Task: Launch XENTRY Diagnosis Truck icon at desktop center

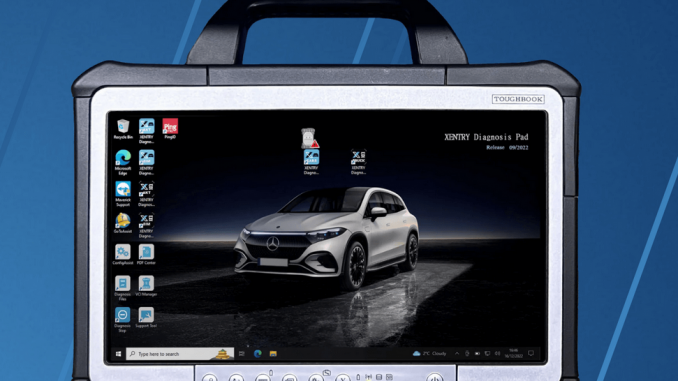Action: (x=358, y=162)
